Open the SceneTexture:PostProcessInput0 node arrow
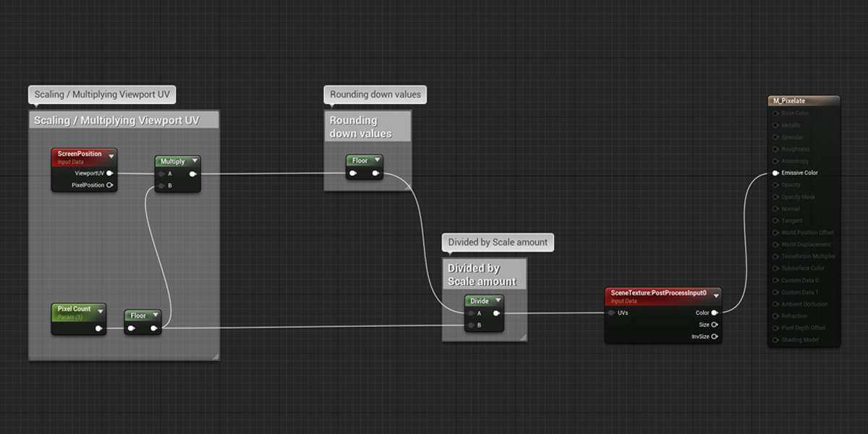Screen dimensions: 868x434 coord(716,295)
